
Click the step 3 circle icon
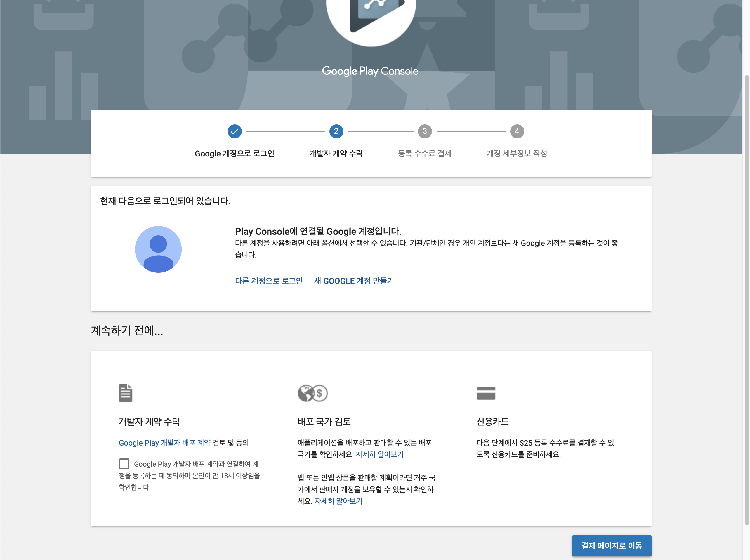424,131
